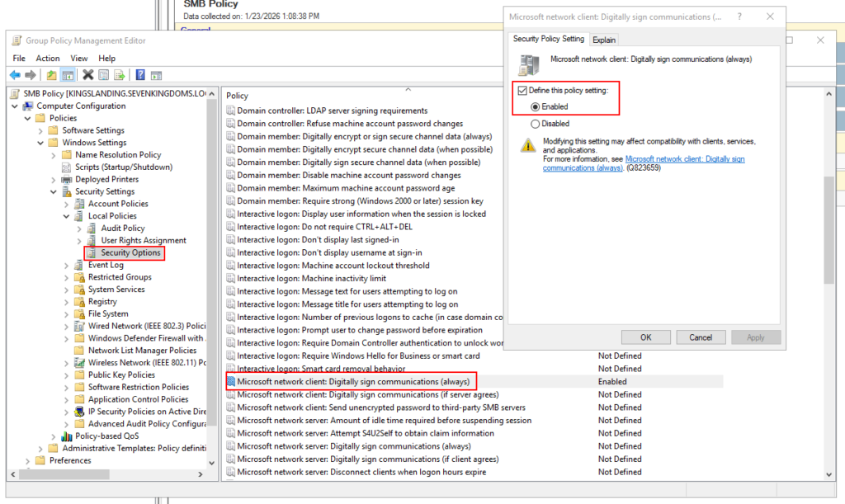Select the Enabled radio button

pos(536,106)
